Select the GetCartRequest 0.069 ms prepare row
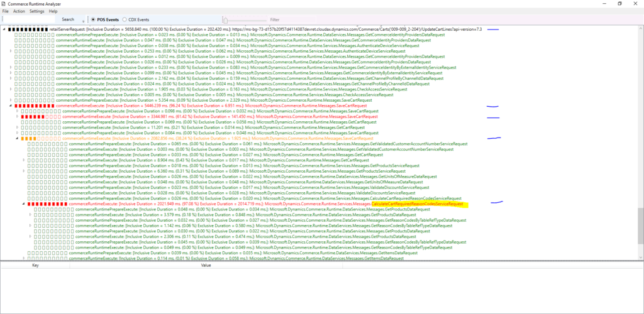Image resolution: width=644 pixels, height=314 pixels. (219, 122)
